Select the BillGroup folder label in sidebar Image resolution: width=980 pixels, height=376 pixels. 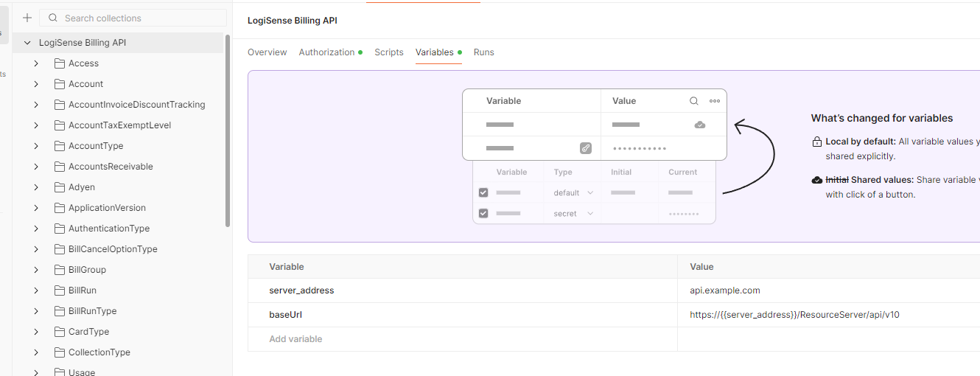(x=87, y=270)
